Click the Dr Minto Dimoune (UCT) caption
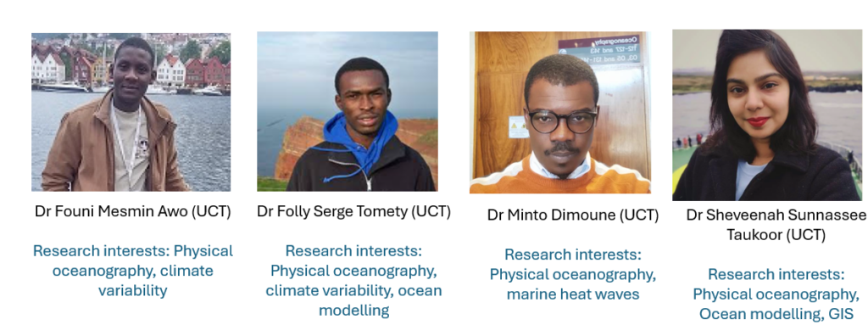The height and width of the screenshot is (336, 868). tap(573, 216)
